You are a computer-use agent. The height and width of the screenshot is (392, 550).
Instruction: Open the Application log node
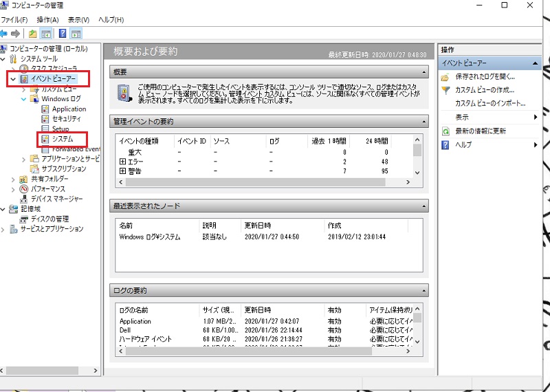tap(69, 109)
